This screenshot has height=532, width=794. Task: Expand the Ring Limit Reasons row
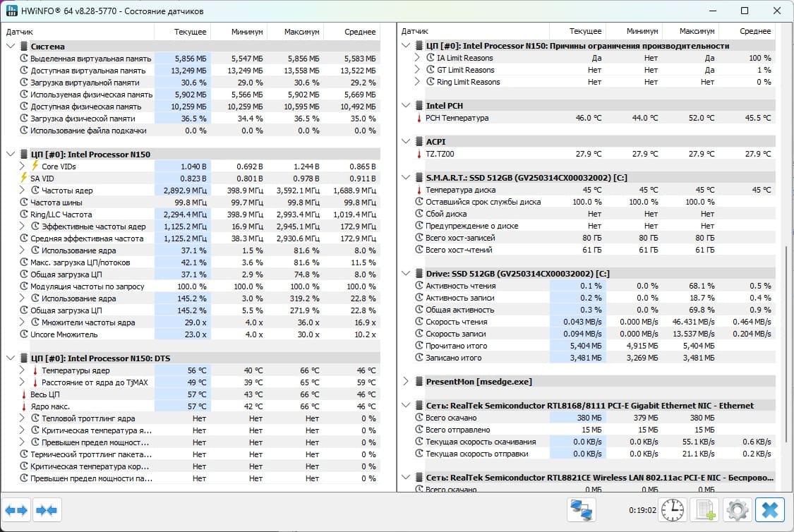coord(417,82)
